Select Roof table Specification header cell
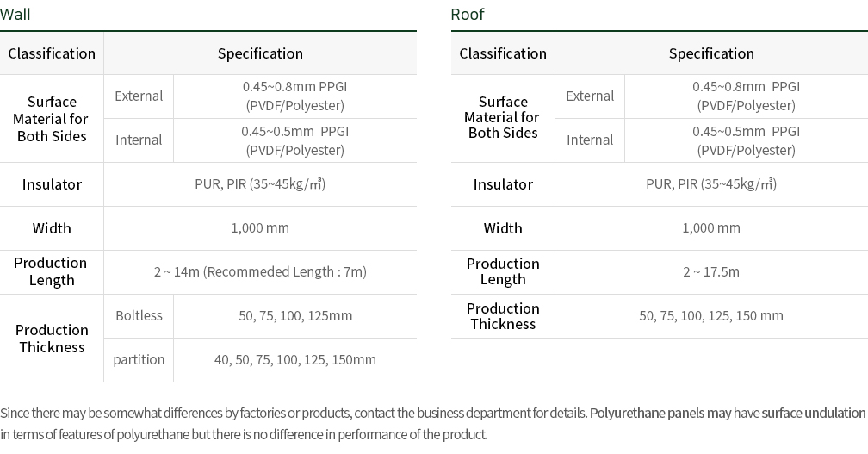Screen dimensions: 868x454 tap(711, 53)
